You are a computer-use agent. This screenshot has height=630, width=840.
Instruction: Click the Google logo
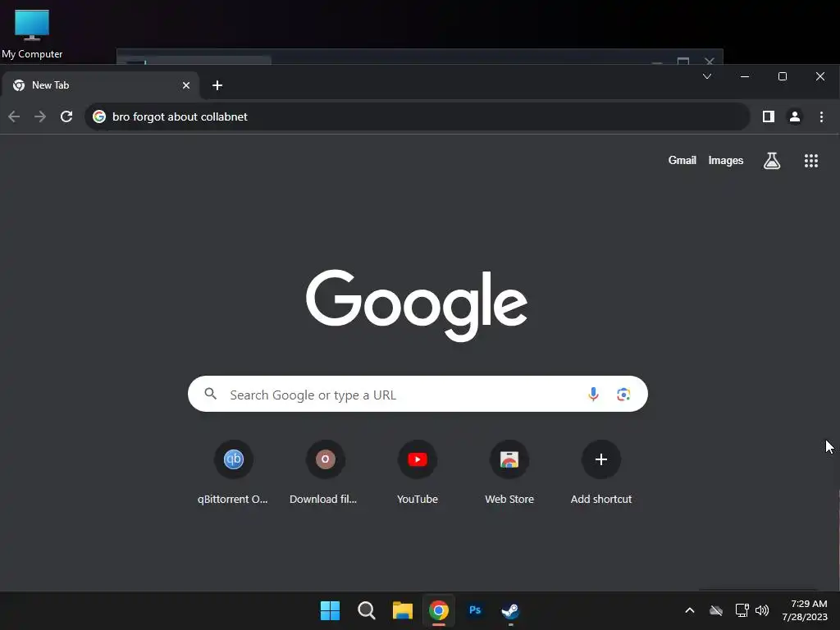tap(417, 305)
